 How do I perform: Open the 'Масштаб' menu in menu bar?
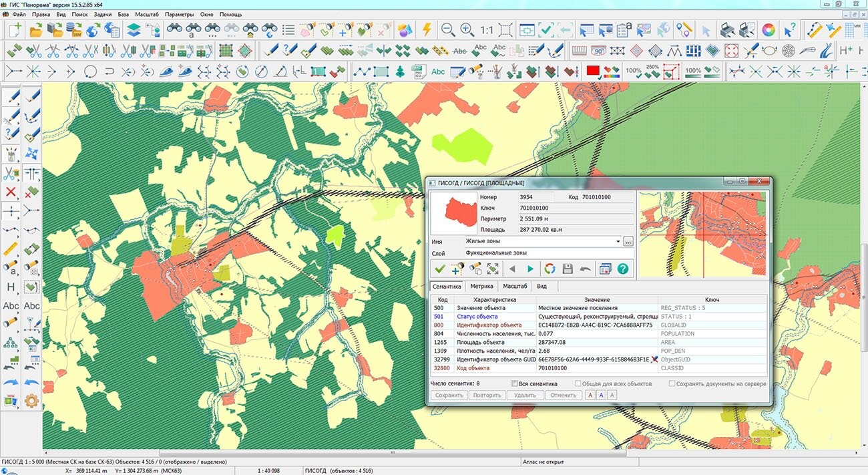[x=147, y=14]
